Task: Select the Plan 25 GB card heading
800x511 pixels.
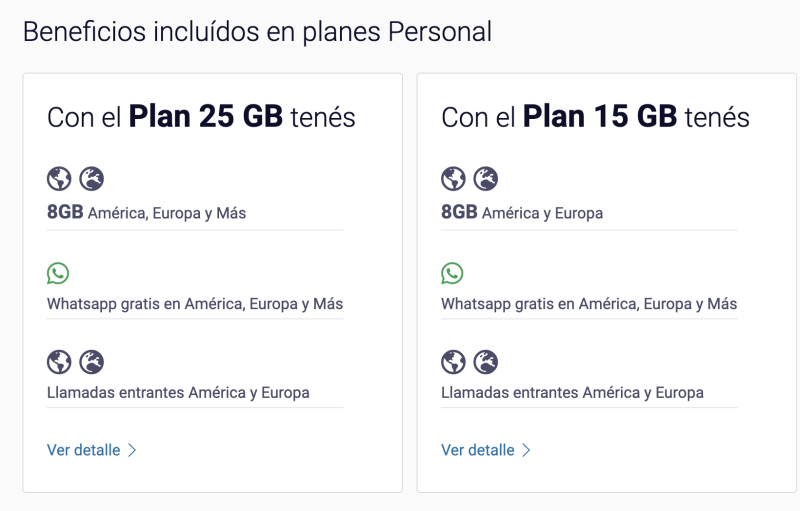Action: (x=201, y=117)
